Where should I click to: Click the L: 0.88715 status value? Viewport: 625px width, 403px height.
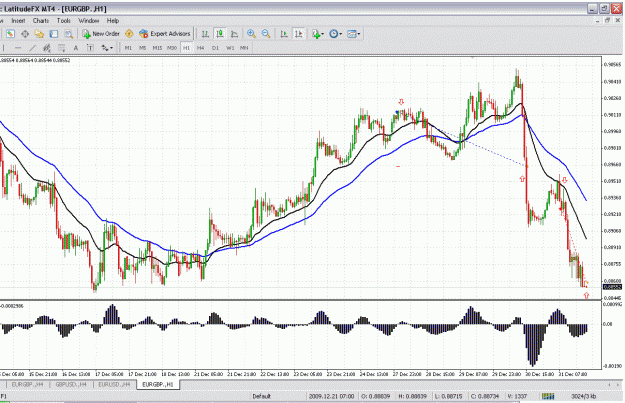click(x=449, y=396)
